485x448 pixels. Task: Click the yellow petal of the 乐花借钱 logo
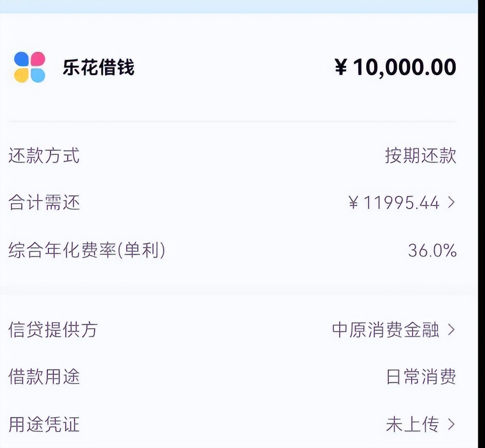point(22,75)
